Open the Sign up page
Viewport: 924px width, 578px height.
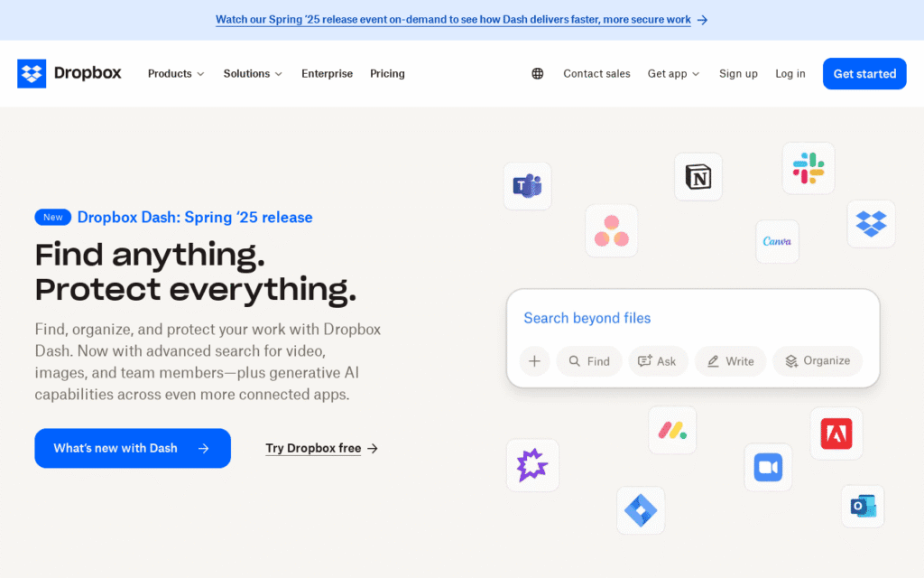(x=738, y=74)
